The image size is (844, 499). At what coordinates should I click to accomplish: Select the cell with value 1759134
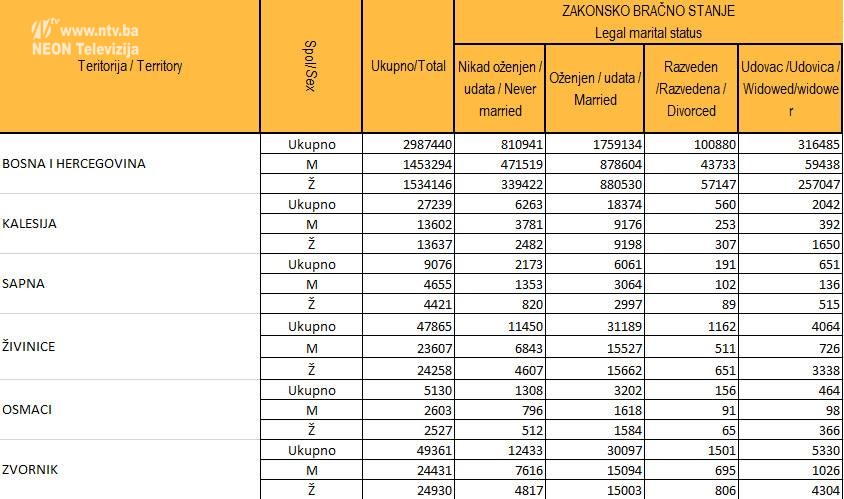(595, 144)
